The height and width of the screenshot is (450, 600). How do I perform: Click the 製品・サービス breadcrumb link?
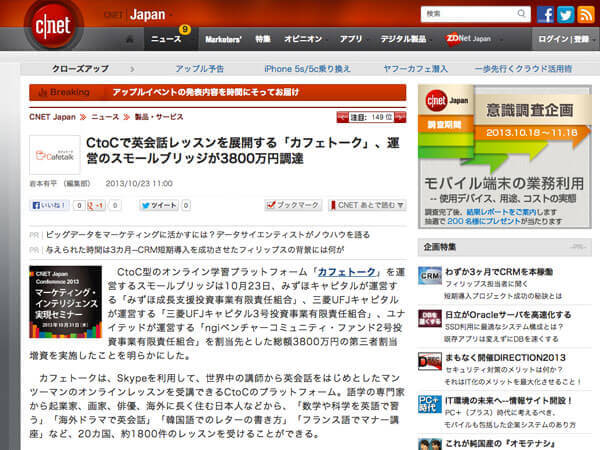pos(159,117)
